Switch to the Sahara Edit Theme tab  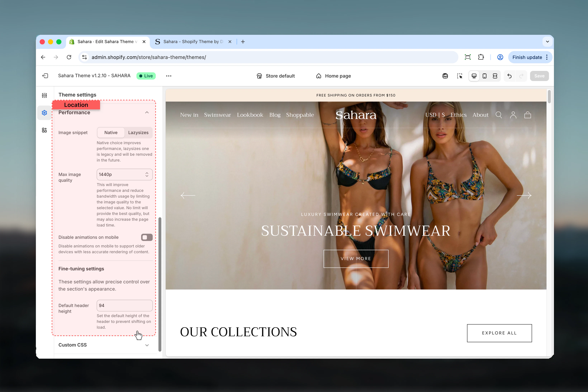tap(108, 42)
